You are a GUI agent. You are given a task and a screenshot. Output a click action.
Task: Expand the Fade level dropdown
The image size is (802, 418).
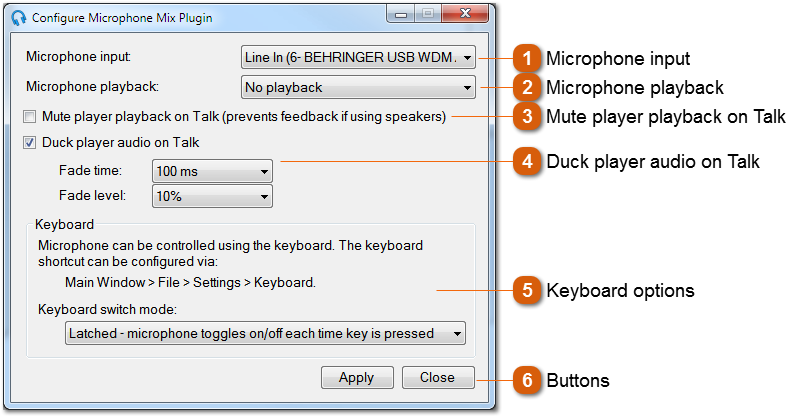coord(212,196)
